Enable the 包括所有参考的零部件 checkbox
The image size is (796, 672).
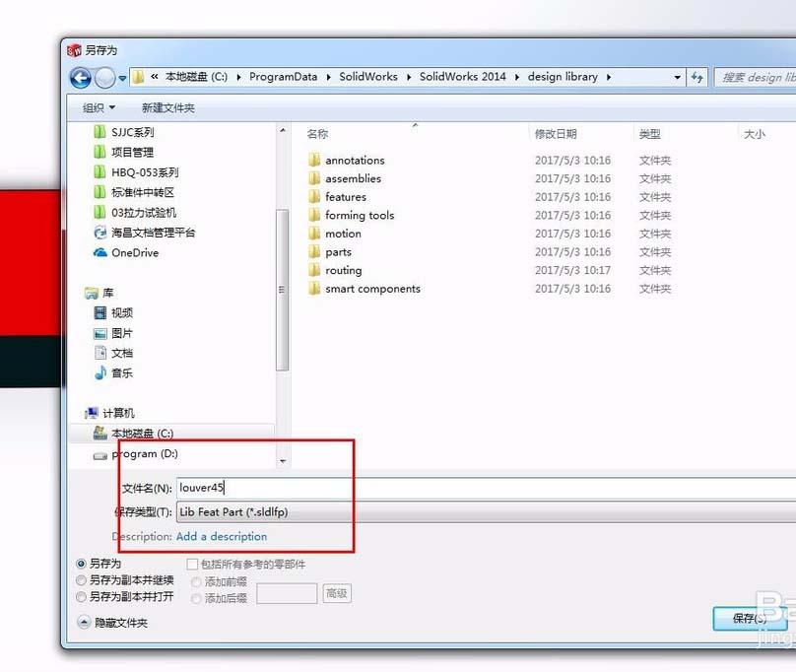(190, 564)
